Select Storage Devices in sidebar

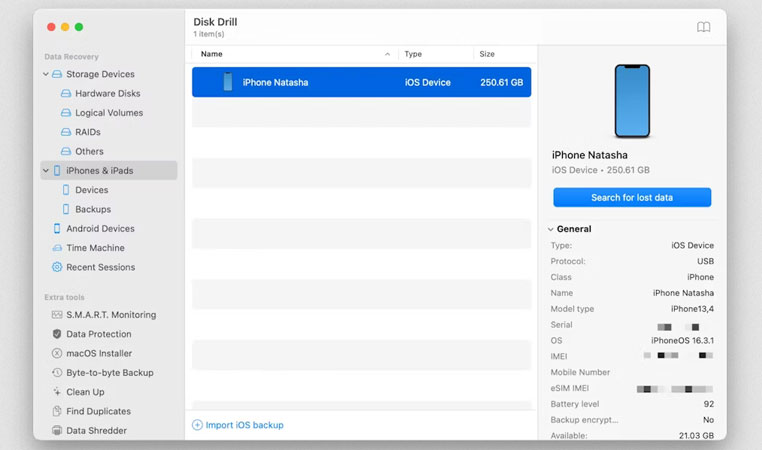(x=100, y=74)
